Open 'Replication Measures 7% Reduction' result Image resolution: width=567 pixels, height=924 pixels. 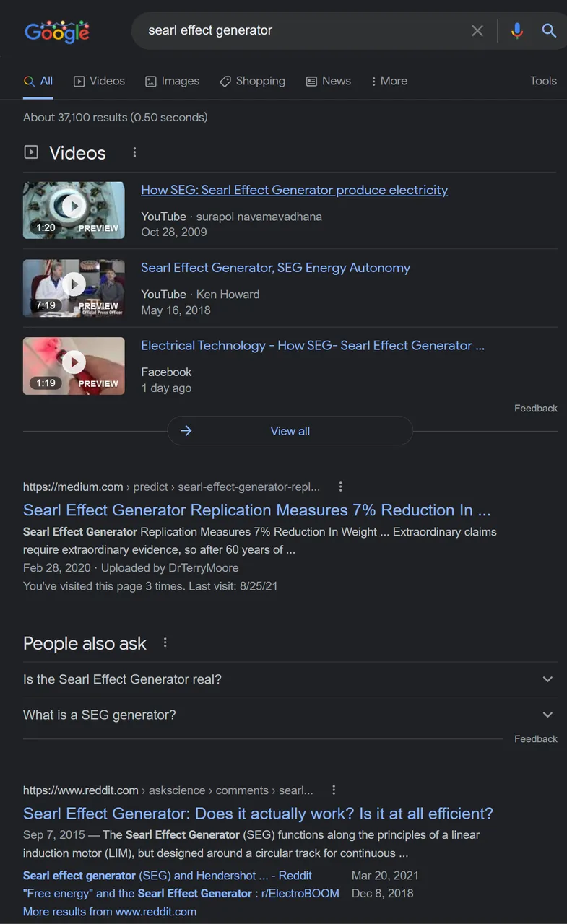[x=257, y=510]
